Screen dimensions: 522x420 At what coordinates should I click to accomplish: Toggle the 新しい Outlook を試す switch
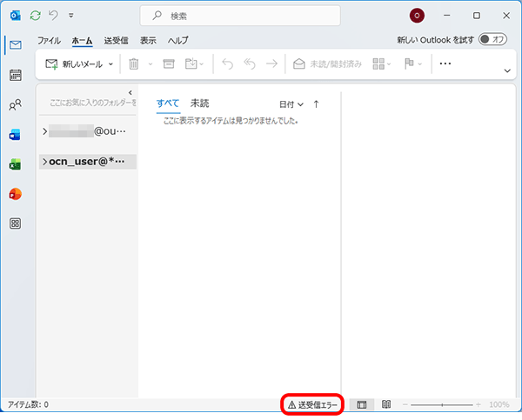tap(492, 40)
